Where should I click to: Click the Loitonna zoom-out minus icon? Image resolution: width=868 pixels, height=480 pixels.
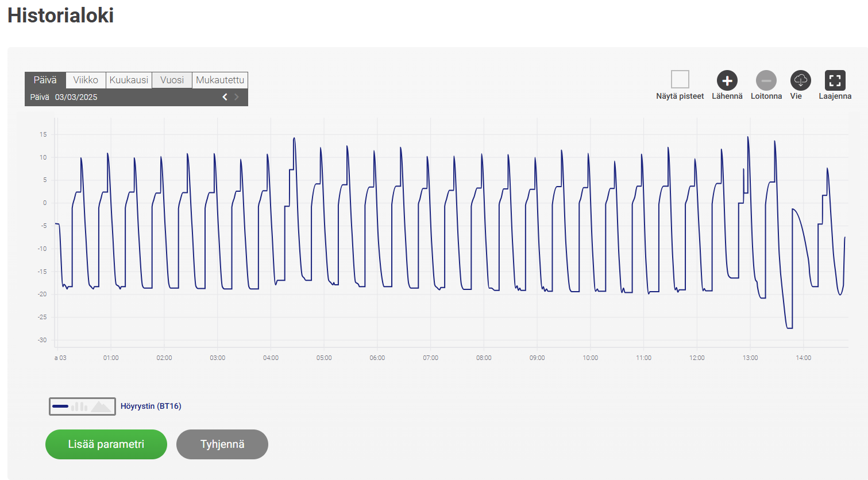tap(766, 80)
